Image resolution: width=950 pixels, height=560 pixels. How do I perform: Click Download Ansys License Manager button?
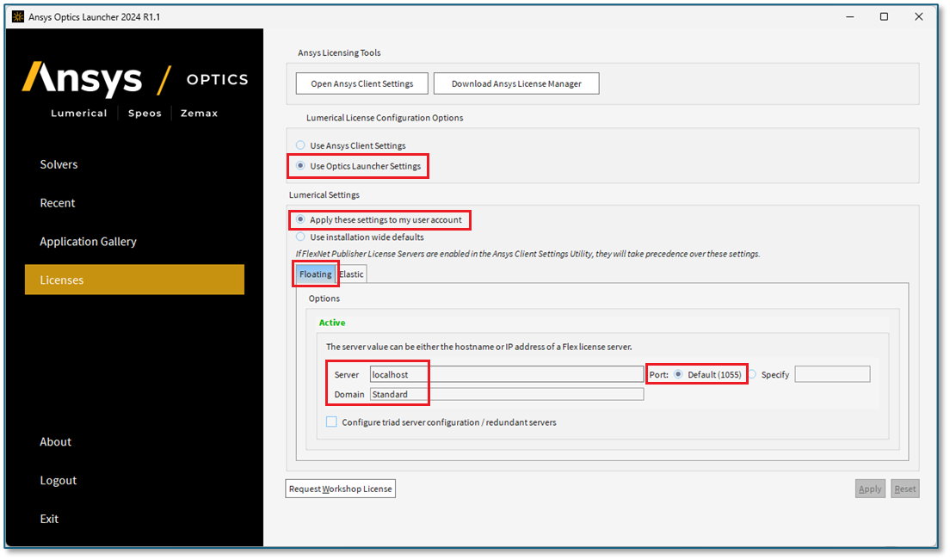coord(516,83)
